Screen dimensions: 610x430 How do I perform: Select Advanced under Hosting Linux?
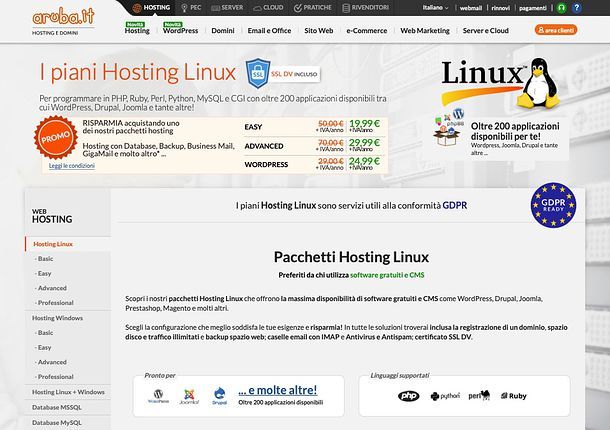52,288
